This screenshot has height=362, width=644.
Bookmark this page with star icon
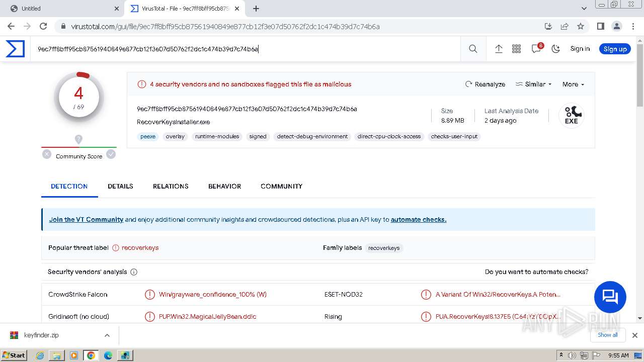tap(581, 26)
